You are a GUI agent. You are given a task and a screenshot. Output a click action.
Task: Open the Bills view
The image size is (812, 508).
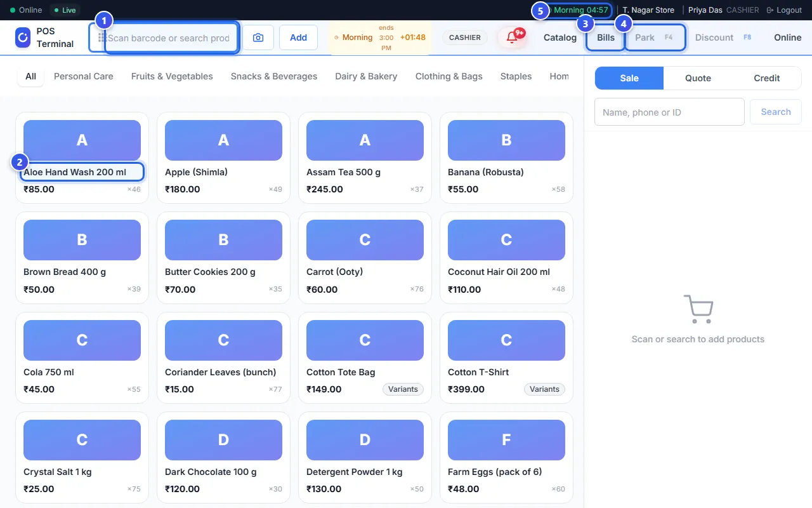click(x=606, y=37)
